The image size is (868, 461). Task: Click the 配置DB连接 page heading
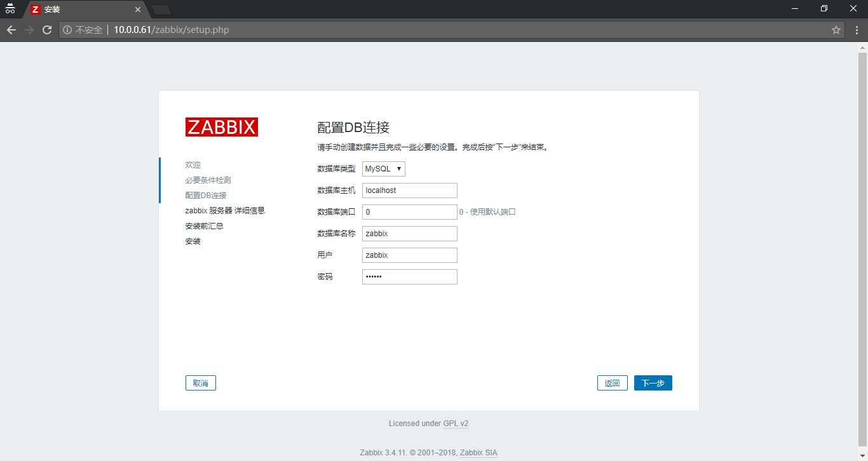coord(353,127)
